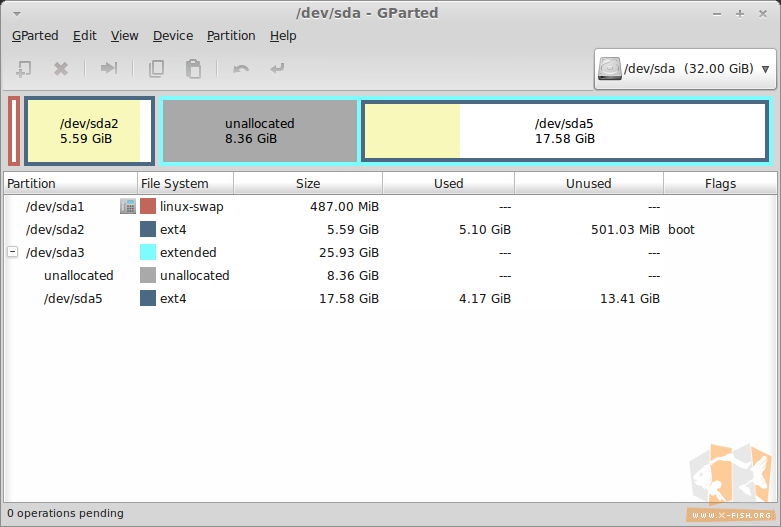
Task: Select the /dev/sda2 block in disk map
Action: tap(89, 131)
